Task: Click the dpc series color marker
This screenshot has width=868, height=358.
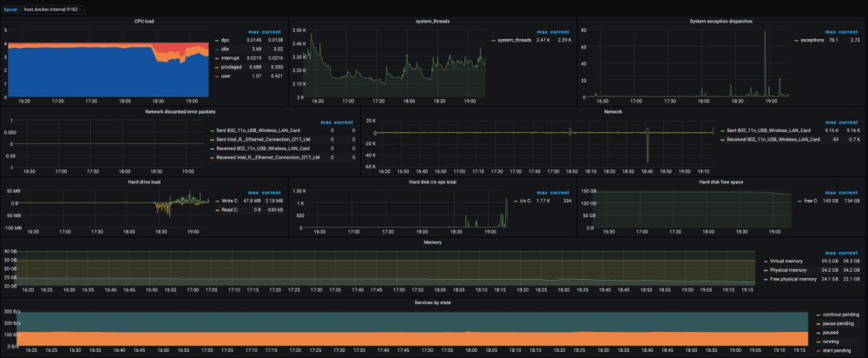Action: tap(217, 39)
